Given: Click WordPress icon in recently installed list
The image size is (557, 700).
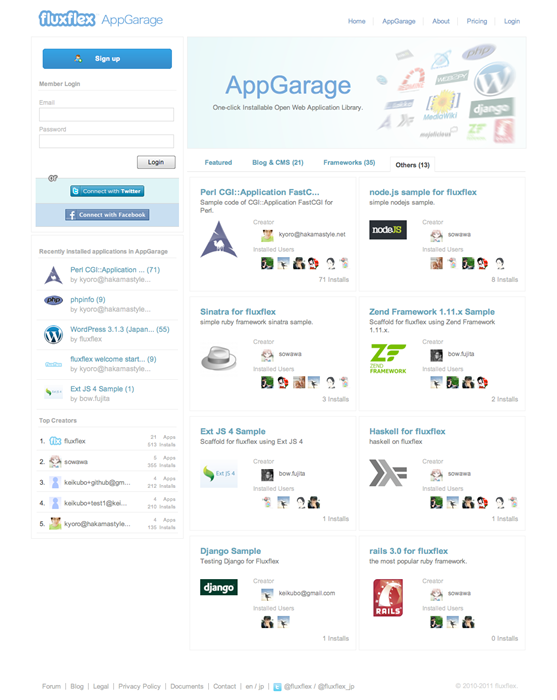Looking at the screenshot, I should point(54,334).
